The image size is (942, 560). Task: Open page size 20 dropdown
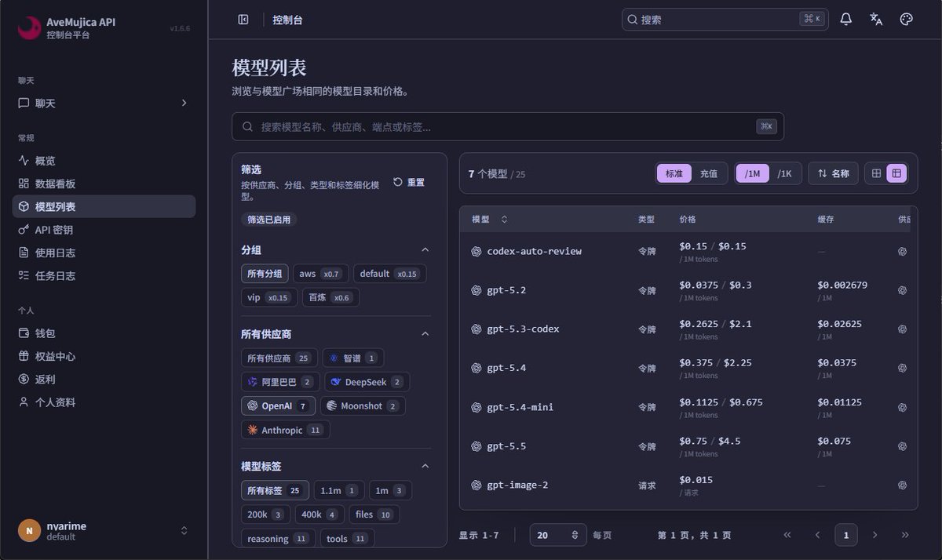pyautogui.click(x=558, y=535)
